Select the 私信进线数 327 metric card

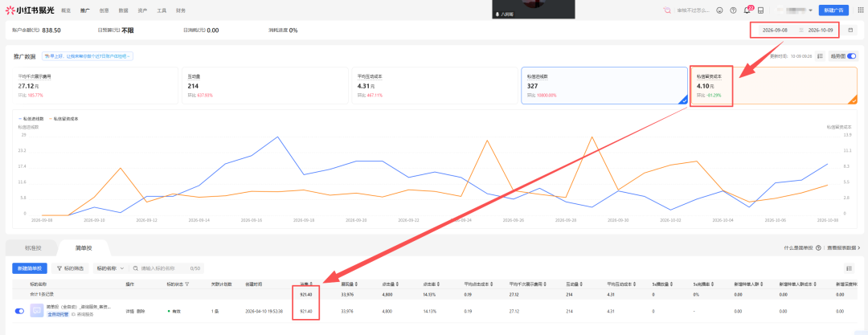pos(604,85)
